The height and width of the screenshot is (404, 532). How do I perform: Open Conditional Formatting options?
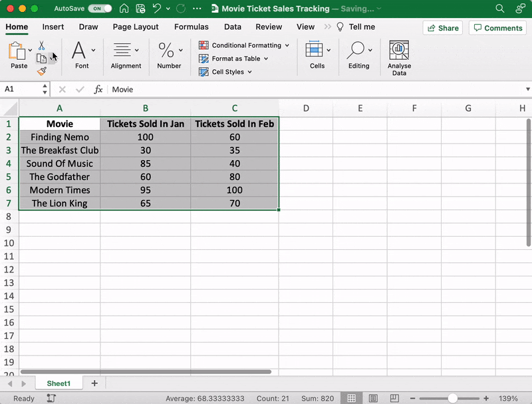pos(243,45)
